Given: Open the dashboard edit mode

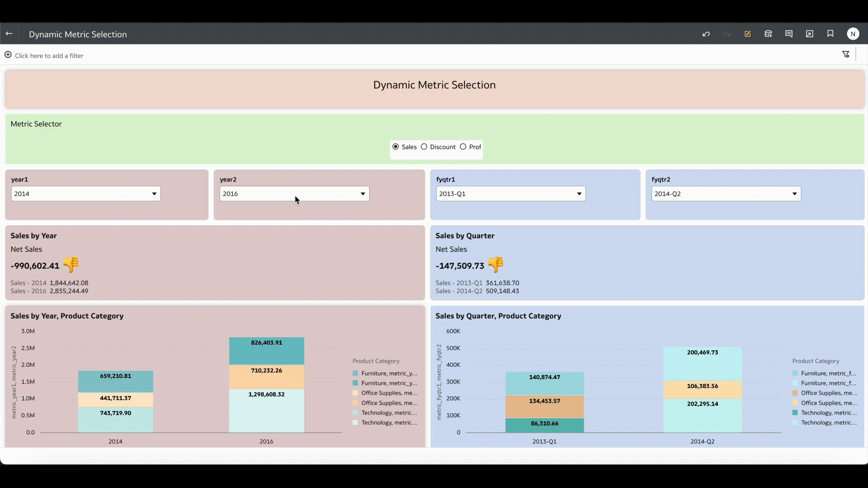Looking at the screenshot, I should [747, 34].
